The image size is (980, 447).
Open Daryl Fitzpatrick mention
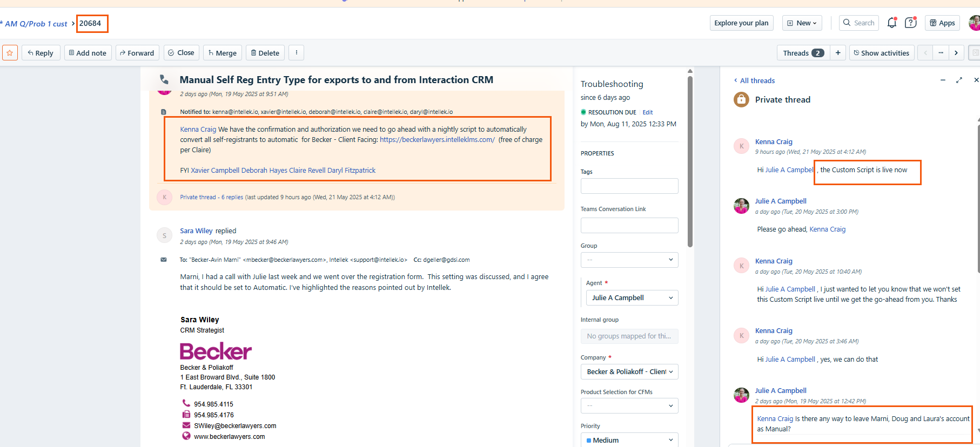tap(351, 171)
